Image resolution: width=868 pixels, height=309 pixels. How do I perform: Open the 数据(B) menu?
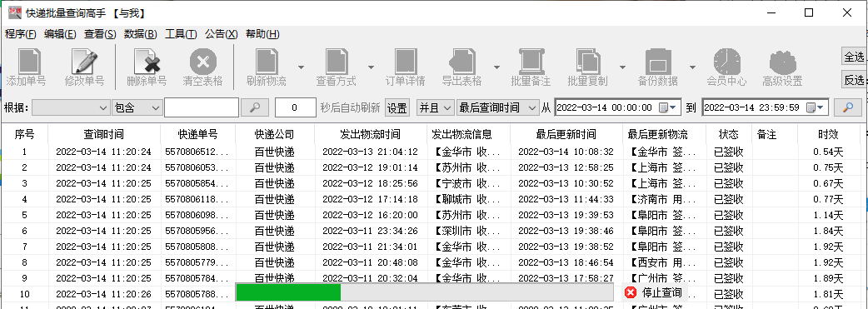pyautogui.click(x=141, y=34)
